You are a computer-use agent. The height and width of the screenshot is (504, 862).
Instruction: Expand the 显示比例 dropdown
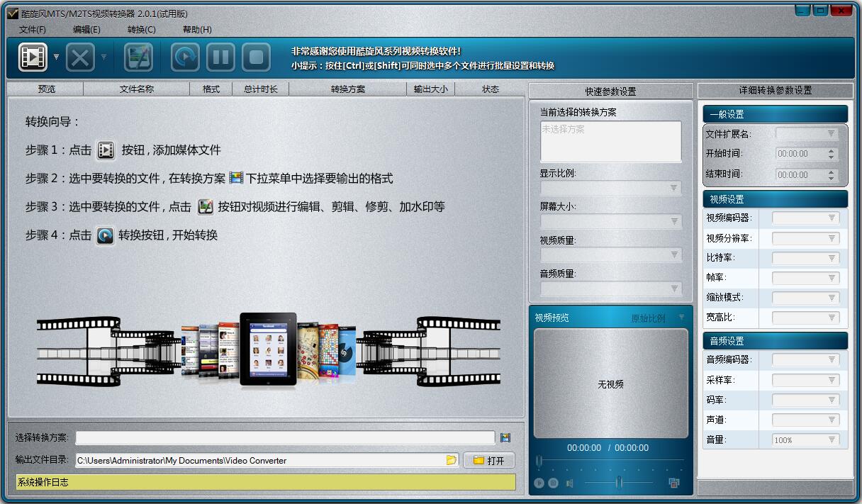611,188
